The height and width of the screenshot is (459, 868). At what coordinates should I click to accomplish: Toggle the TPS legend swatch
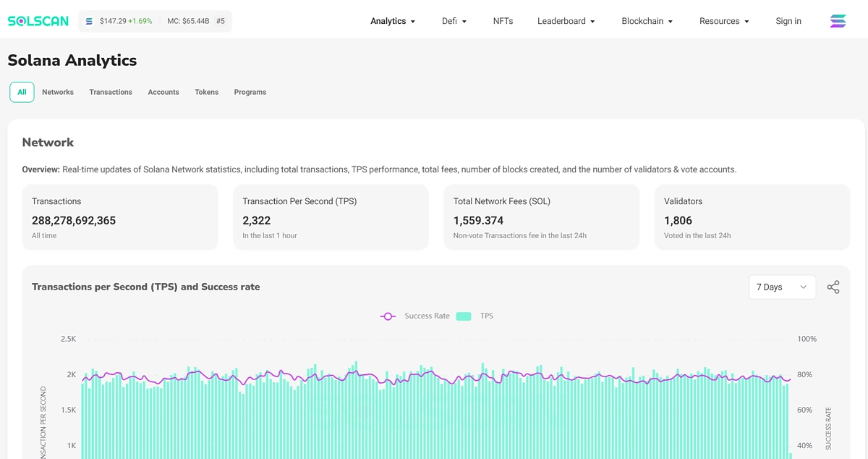click(x=464, y=316)
